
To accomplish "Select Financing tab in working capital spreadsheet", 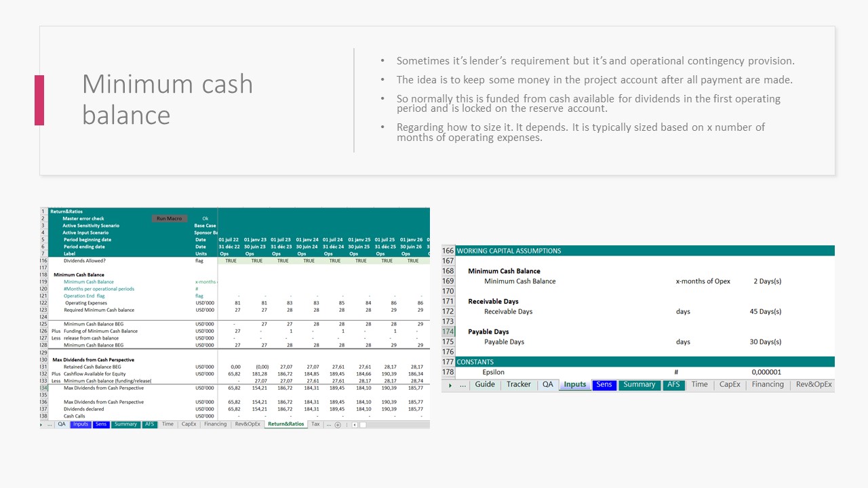I will 768,384.
